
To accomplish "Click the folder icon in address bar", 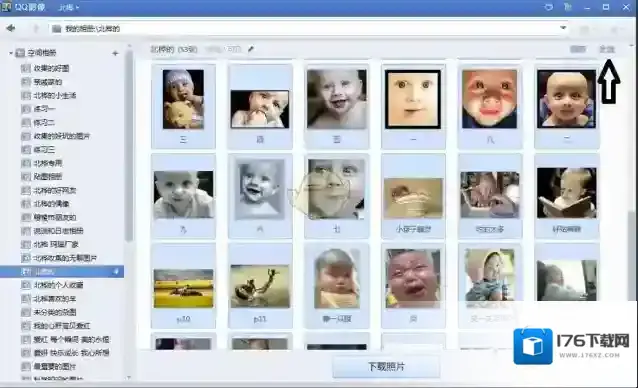I will coord(57,28).
